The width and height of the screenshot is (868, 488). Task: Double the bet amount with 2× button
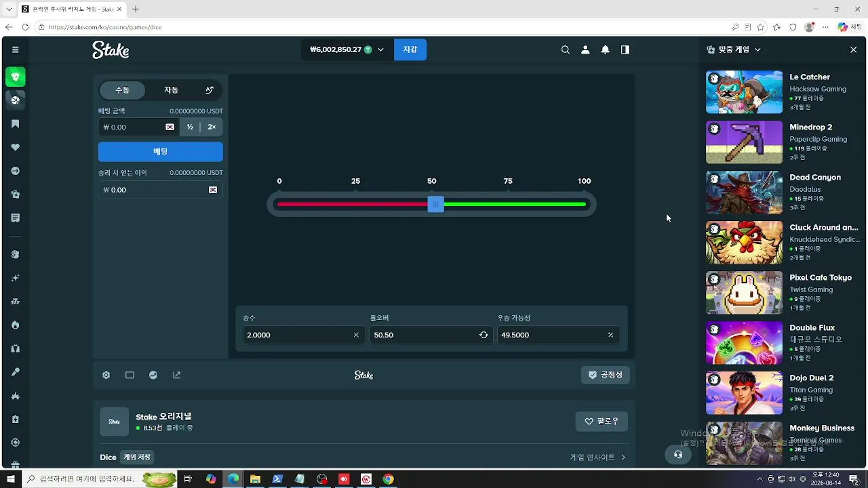click(x=212, y=127)
